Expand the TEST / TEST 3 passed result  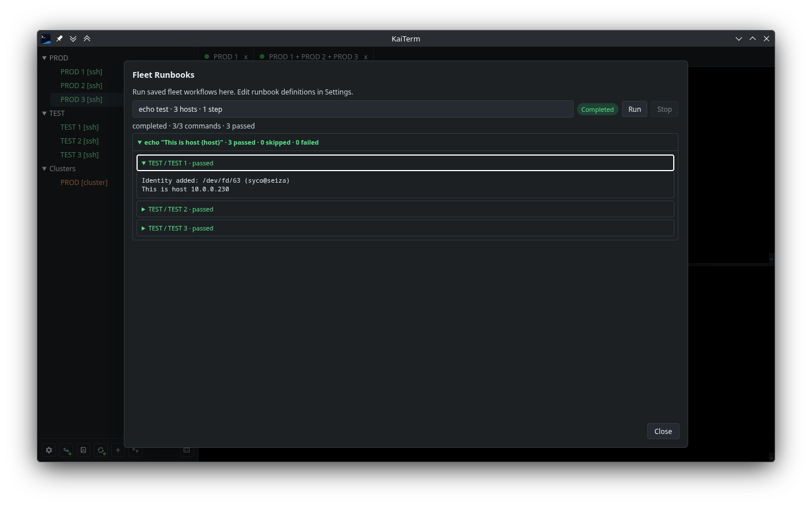(x=405, y=228)
